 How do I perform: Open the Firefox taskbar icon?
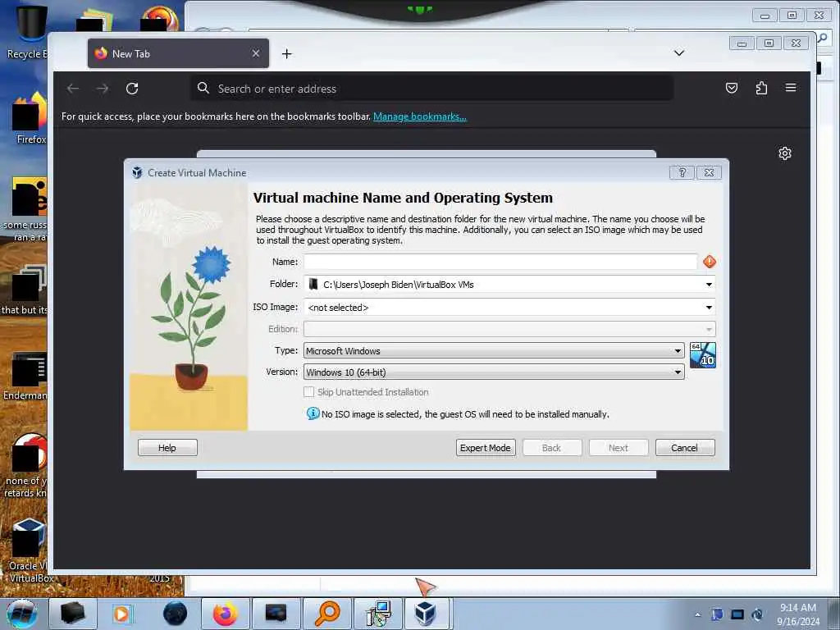pos(225,614)
